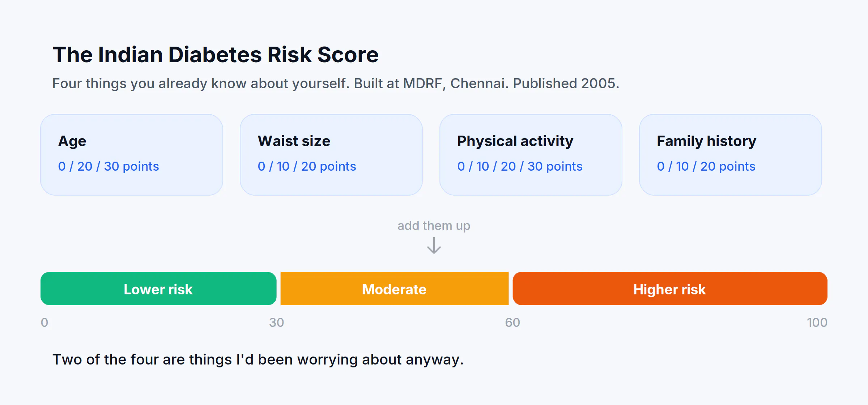The width and height of the screenshot is (868, 405).
Task: Click the Age points text 0 / 20 / 30
Action: tap(109, 166)
